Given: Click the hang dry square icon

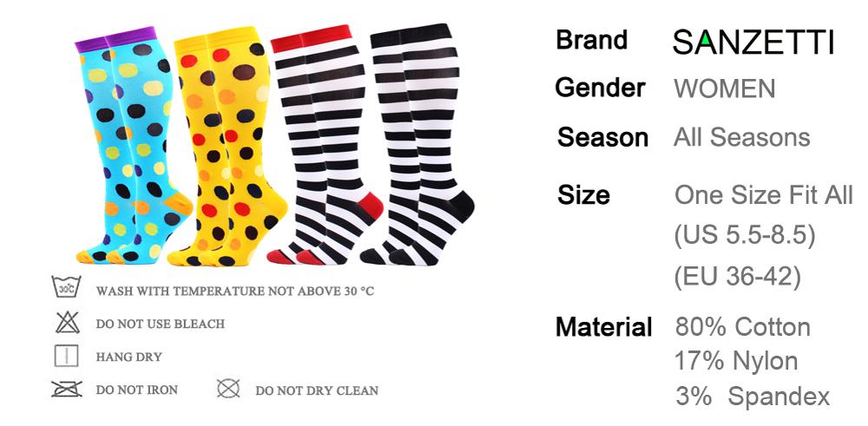Looking at the screenshot, I should (67, 357).
